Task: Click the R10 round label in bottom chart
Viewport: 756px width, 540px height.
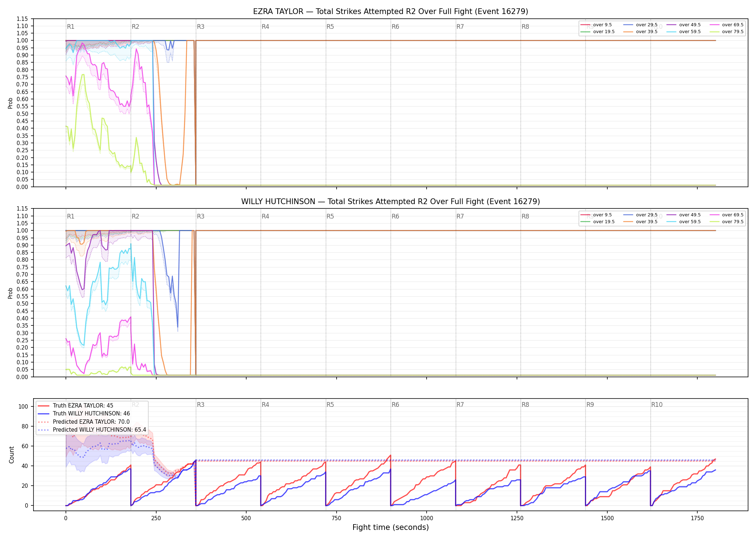Action: (x=657, y=405)
